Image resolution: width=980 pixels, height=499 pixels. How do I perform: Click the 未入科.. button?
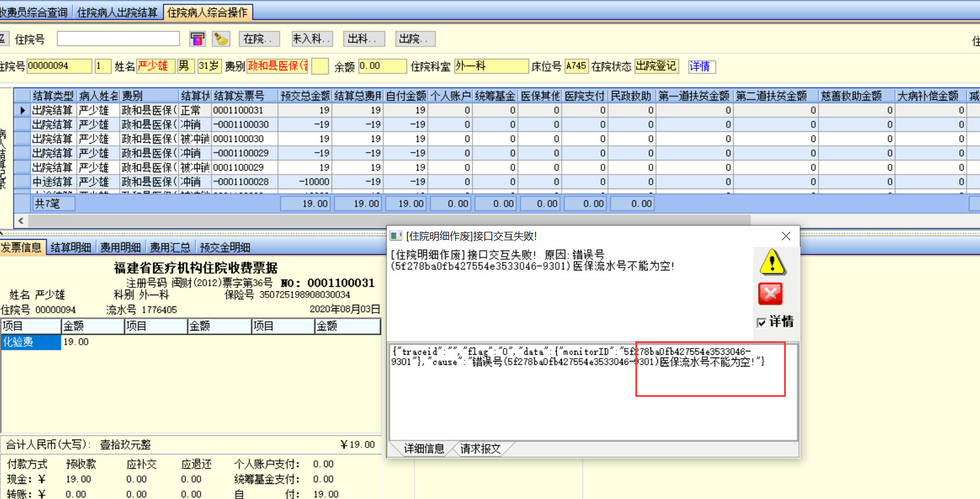312,39
